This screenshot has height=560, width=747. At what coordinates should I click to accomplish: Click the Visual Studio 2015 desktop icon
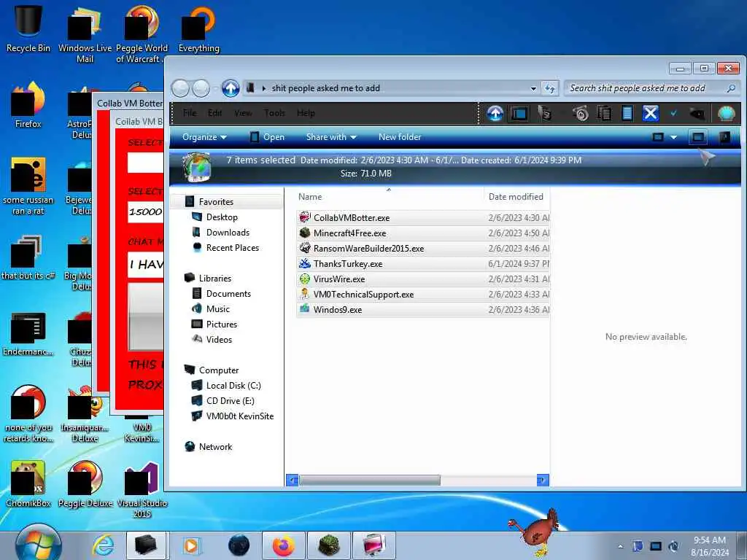(x=142, y=488)
